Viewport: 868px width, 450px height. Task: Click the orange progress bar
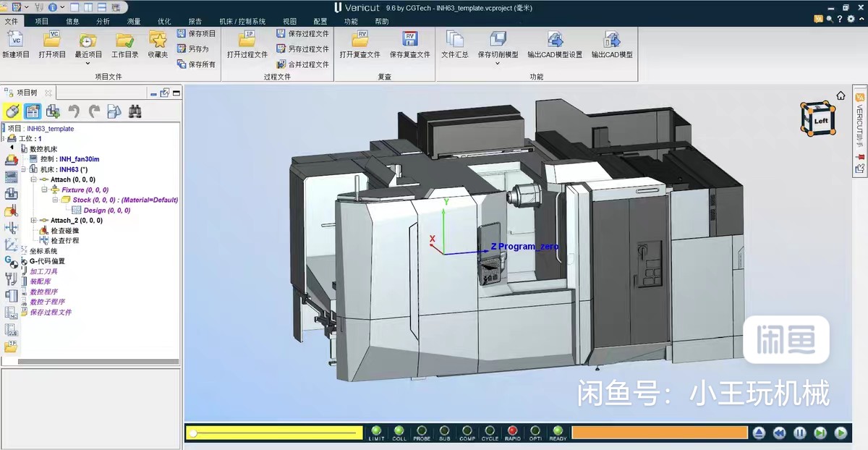pos(659,433)
